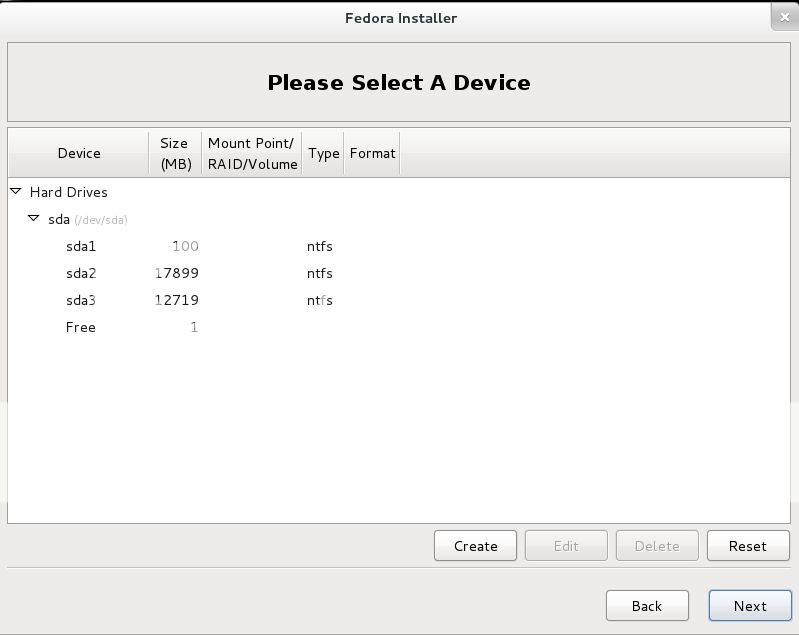This screenshot has height=635, width=799.
Task: Collapse the Hard Drives tree node
Action: click(16, 192)
